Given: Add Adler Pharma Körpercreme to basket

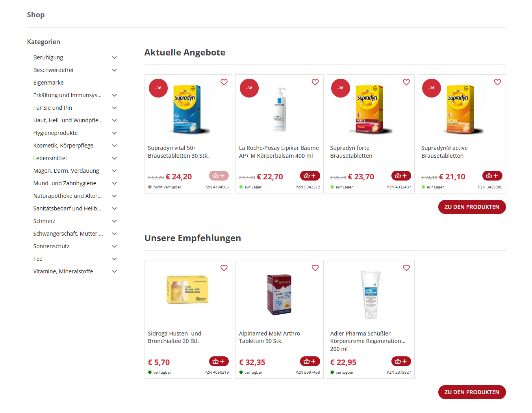Looking at the screenshot, I should point(401,361).
